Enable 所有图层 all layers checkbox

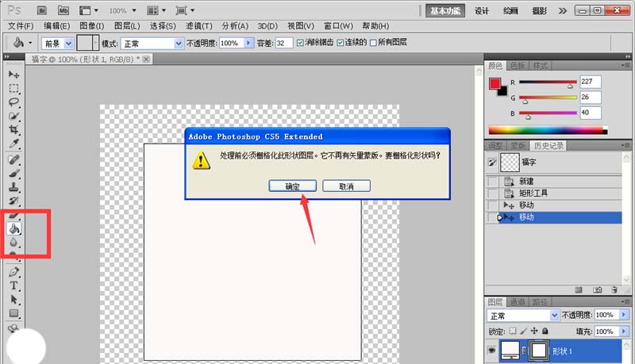(373, 43)
